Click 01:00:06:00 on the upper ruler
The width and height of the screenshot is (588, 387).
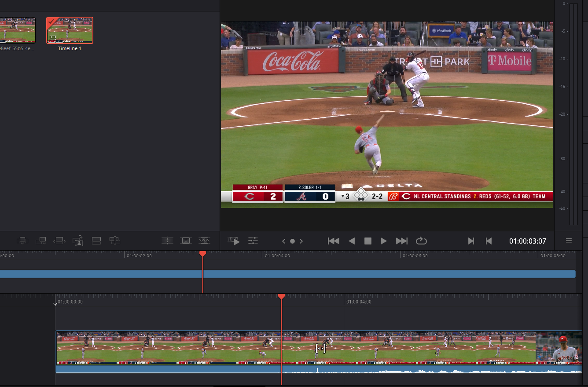click(x=415, y=256)
